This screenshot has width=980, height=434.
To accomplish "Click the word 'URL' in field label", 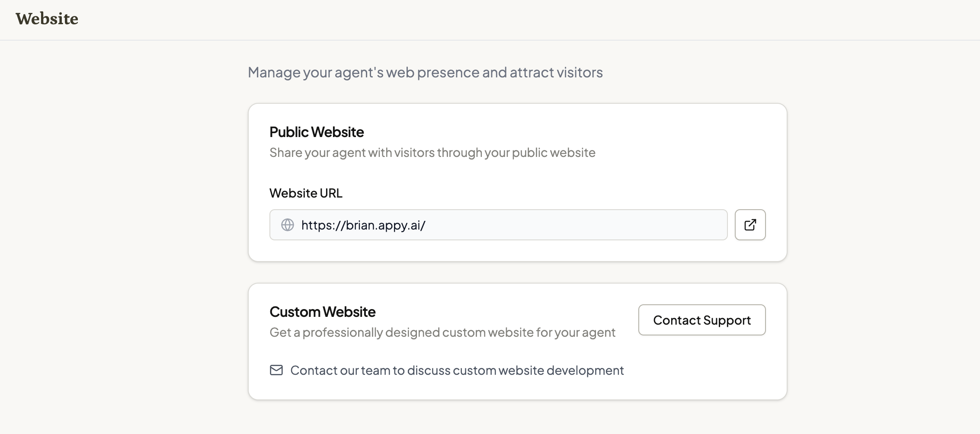I will (x=331, y=193).
